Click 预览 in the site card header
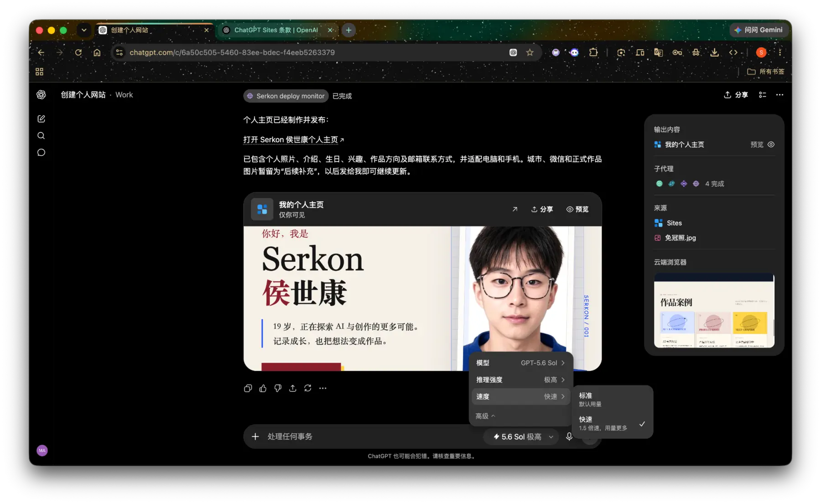The width and height of the screenshot is (821, 504). coord(577,209)
